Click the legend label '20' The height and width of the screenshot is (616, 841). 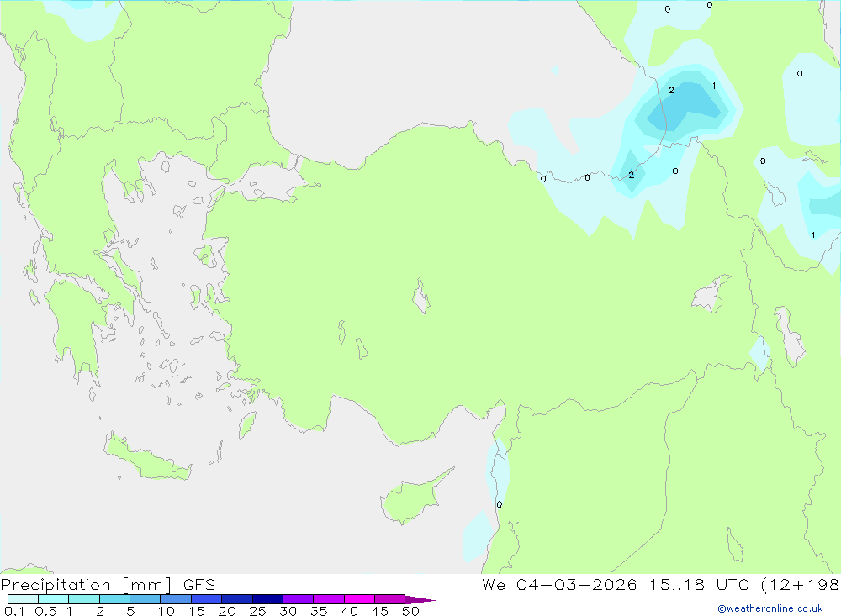point(227,611)
